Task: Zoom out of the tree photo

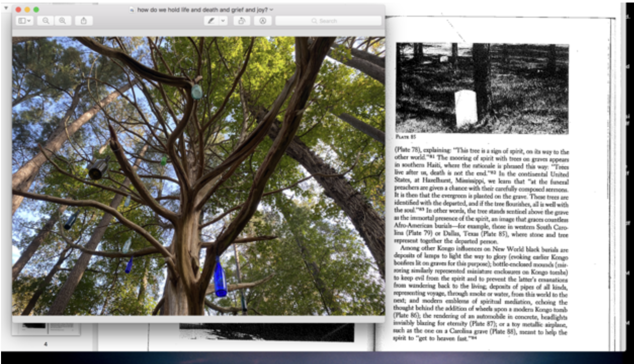Action: 46,21
